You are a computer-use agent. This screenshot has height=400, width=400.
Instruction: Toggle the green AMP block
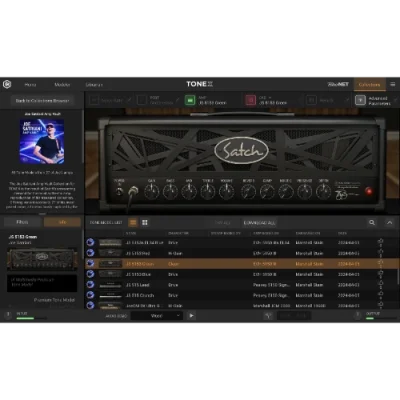190,100
